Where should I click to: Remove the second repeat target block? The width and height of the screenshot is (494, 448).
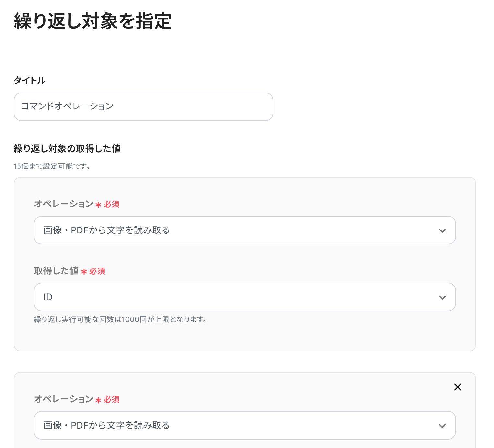click(x=457, y=387)
